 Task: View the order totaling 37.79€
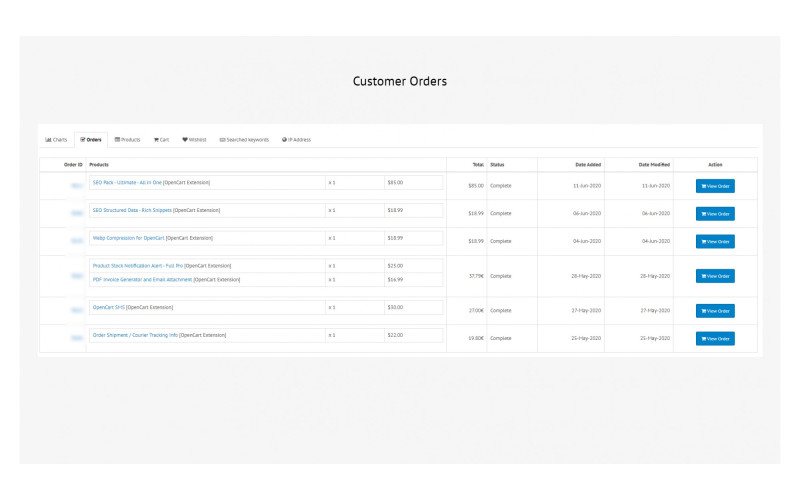pyautogui.click(x=715, y=276)
